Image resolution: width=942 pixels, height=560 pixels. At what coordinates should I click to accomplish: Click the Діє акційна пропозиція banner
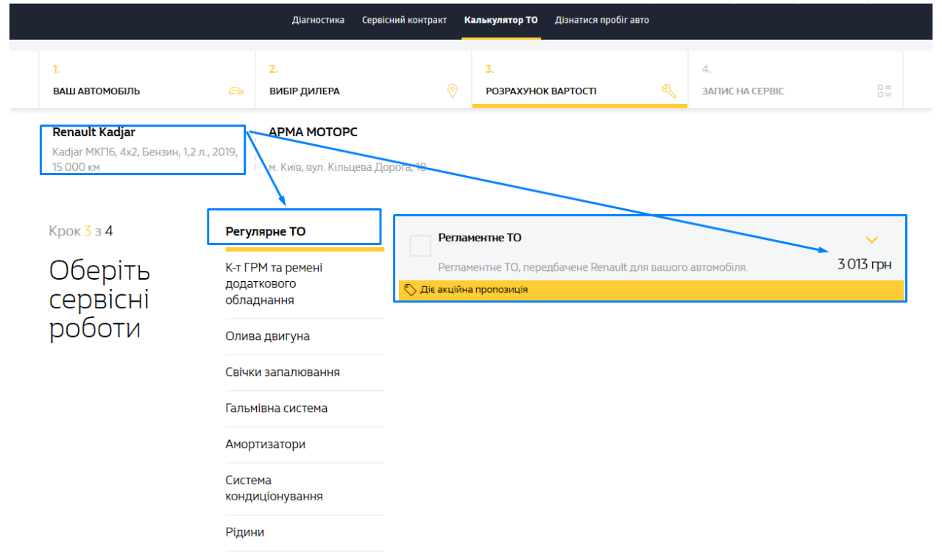tap(651, 290)
